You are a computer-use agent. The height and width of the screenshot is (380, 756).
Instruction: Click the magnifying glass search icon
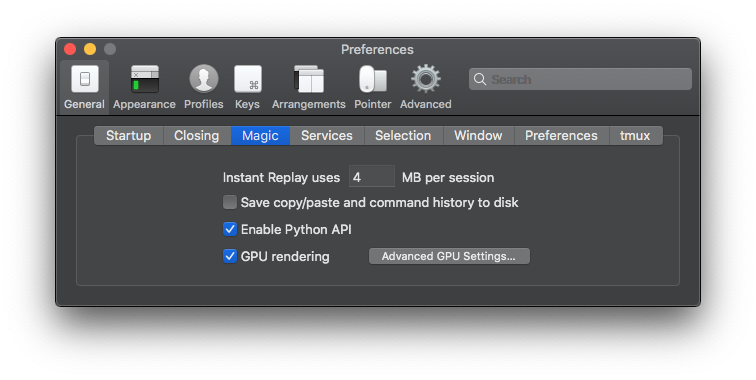480,79
